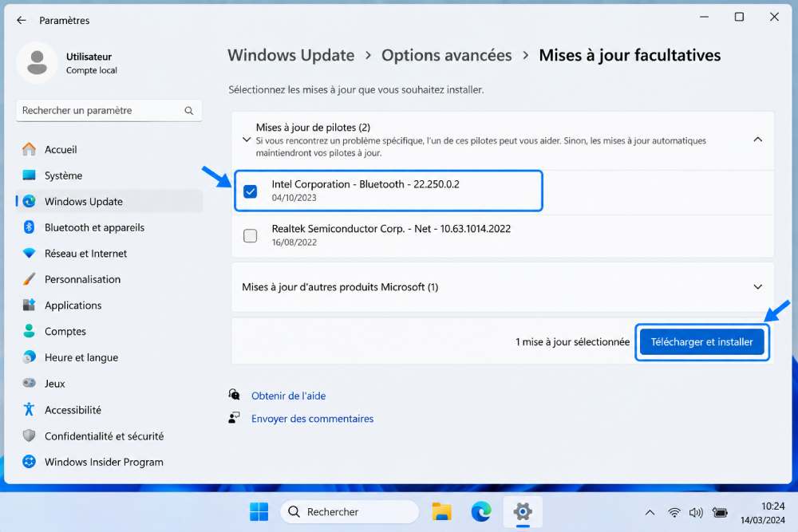Launch File Explorer from taskbar
Image resolution: width=798 pixels, height=532 pixels.
click(x=442, y=511)
